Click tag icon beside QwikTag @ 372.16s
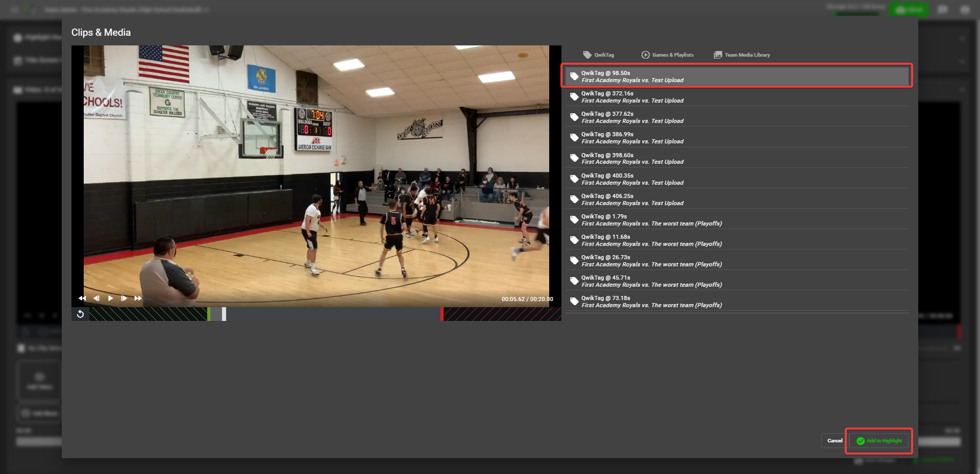The height and width of the screenshot is (474, 980). click(x=574, y=97)
